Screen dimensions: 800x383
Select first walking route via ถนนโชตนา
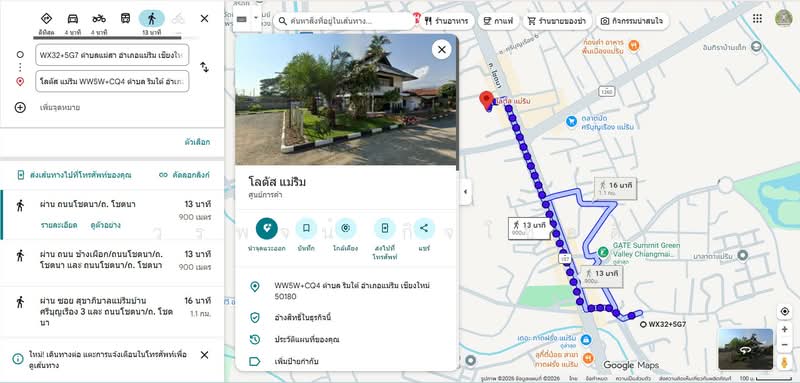(x=112, y=215)
